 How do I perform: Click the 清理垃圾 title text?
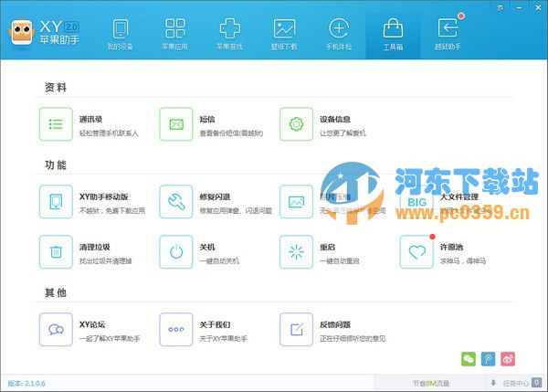(x=95, y=248)
